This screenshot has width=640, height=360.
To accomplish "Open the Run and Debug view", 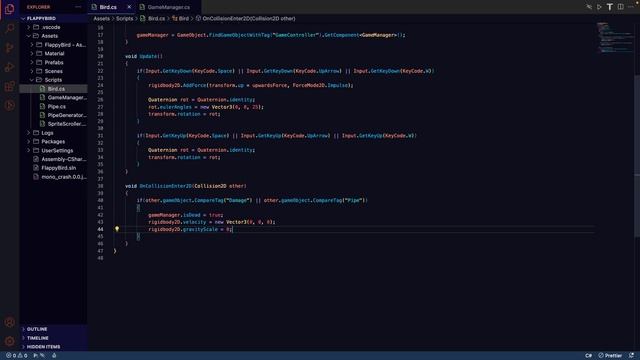I will pyautogui.click(x=9, y=67).
